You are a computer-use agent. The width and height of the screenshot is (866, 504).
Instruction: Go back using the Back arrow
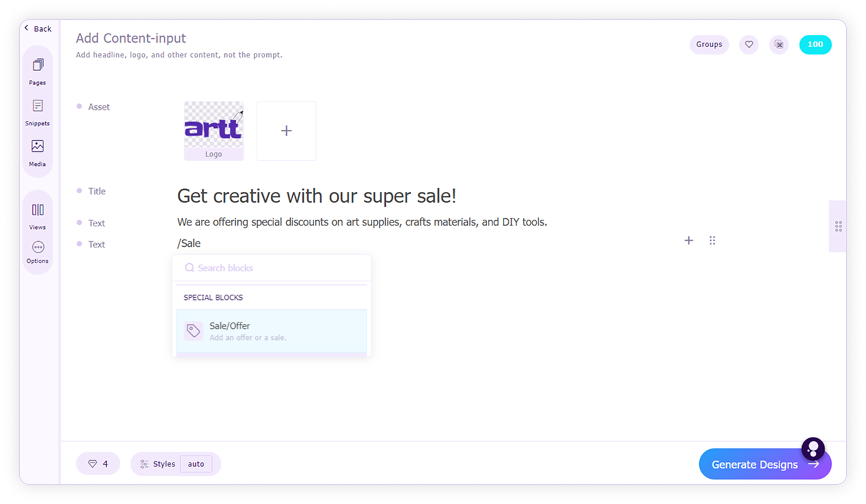pyautogui.click(x=26, y=28)
